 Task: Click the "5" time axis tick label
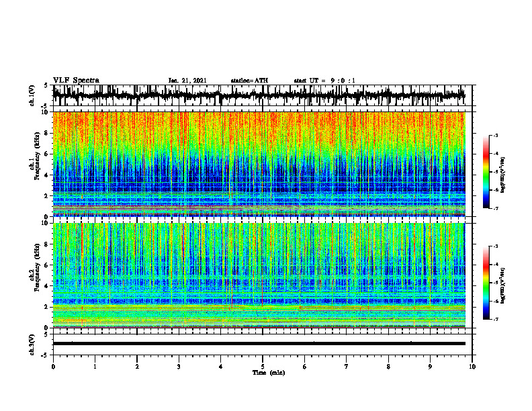click(263, 367)
